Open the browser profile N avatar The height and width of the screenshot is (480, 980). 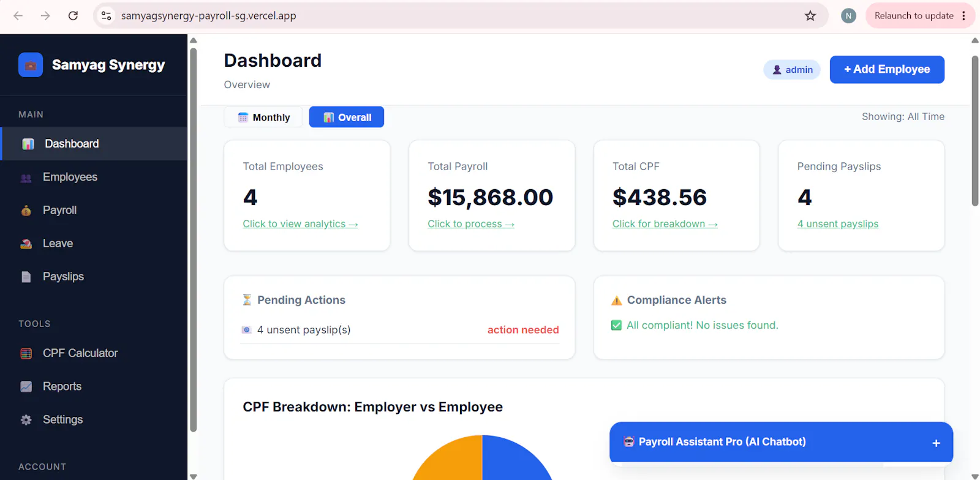[x=848, y=16]
